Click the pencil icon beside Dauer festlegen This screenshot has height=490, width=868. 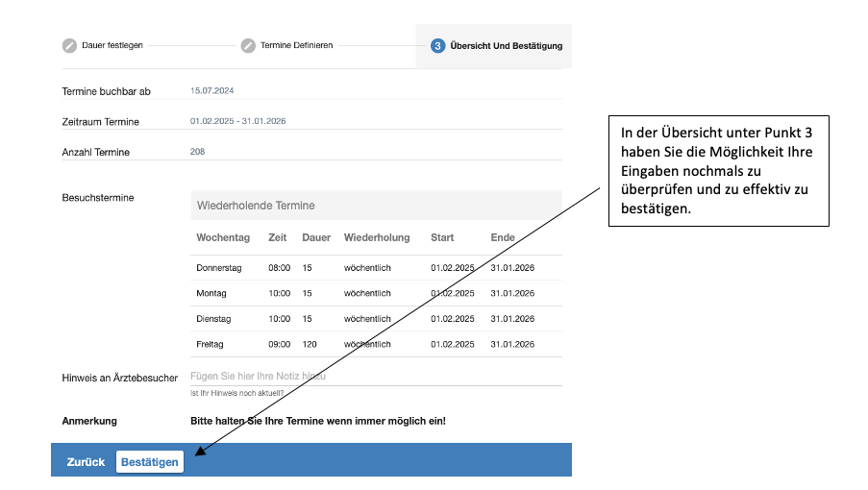(69, 45)
